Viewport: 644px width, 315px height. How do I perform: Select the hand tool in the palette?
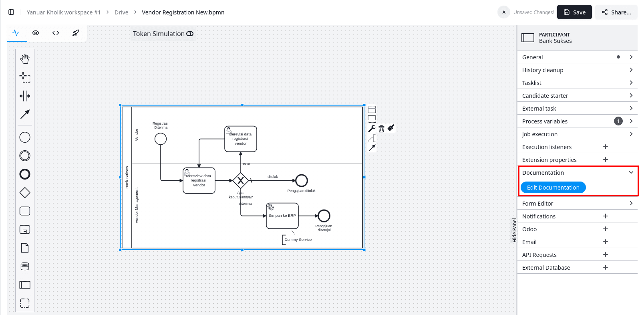pyautogui.click(x=25, y=59)
